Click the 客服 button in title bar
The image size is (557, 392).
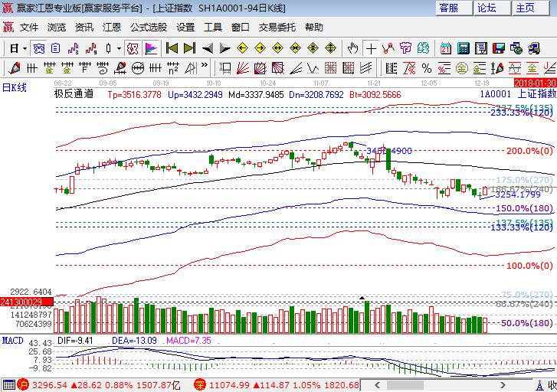coord(449,8)
